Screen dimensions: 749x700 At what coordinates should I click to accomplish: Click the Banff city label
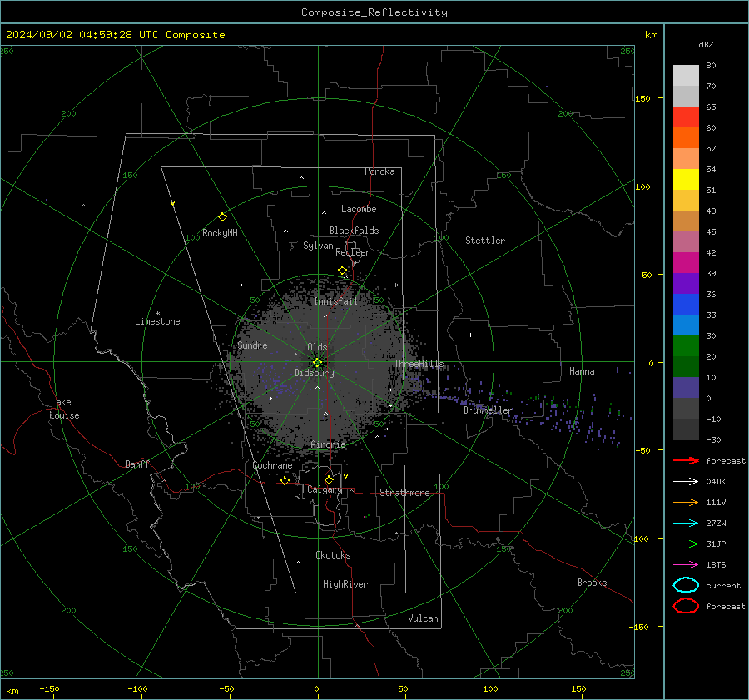137,464
